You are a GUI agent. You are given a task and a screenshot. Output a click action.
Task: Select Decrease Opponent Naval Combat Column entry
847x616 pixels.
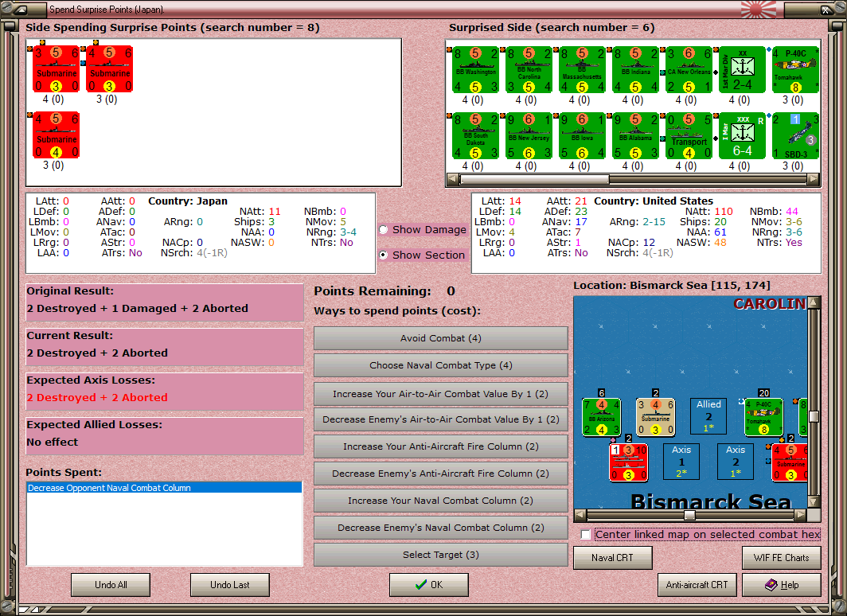coord(164,488)
